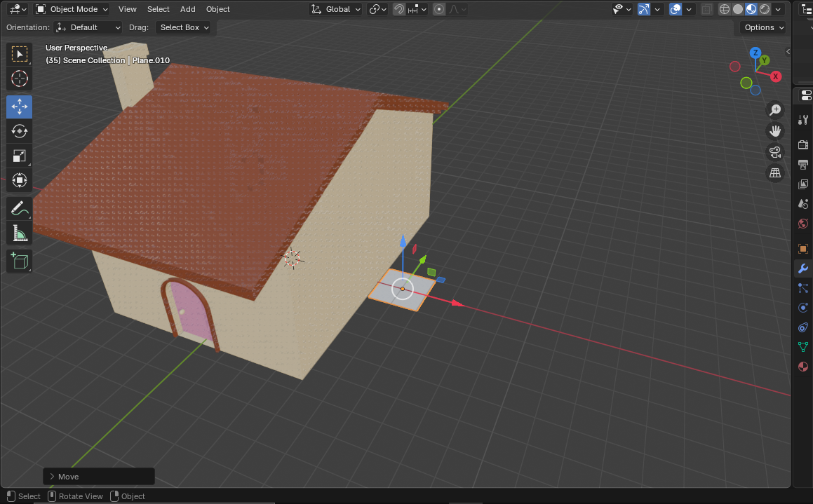Click the Z axis on navigation gizmo
This screenshot has height=504, width=813.
pyautogui.click(x=755, y=53)
